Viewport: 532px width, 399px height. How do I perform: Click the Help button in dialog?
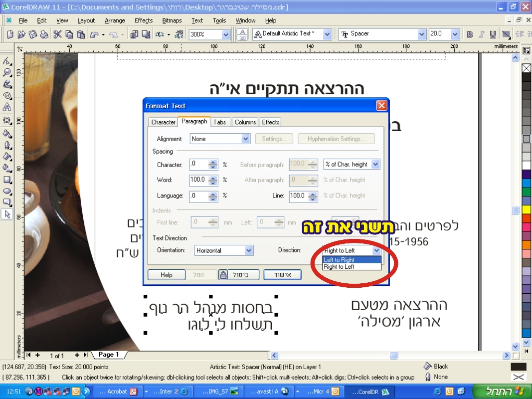[x=167, y=275]
